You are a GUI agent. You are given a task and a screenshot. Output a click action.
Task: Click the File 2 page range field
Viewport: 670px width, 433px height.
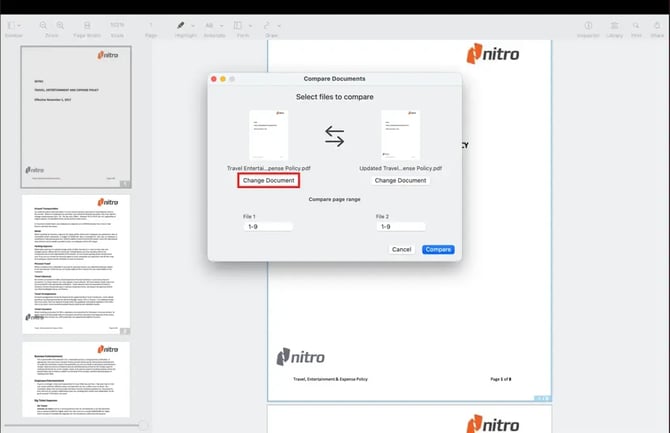(x=401, y=227)
